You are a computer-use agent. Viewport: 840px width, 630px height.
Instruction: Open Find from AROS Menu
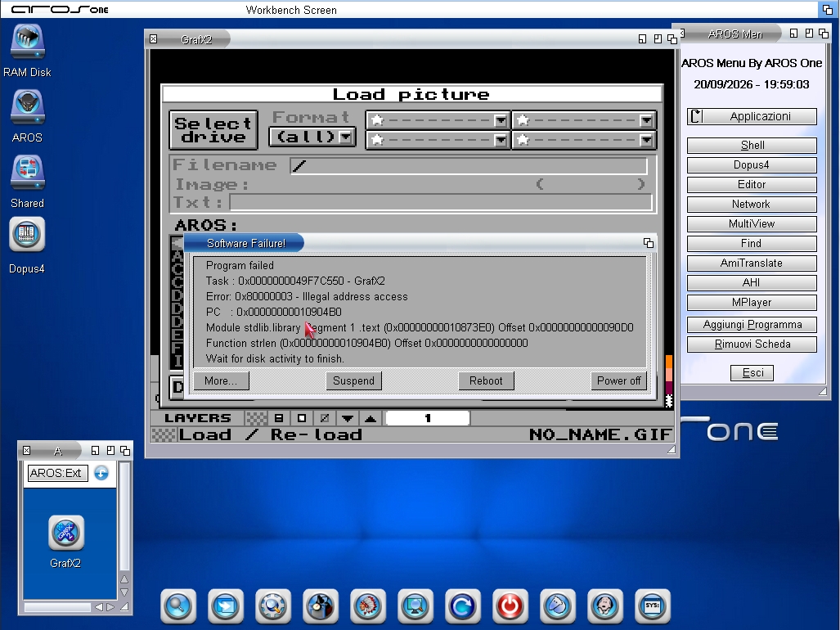(752, 243)
